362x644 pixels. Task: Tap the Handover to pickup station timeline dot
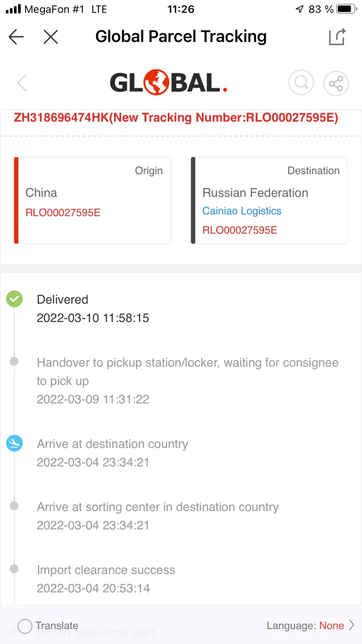[x=14, y=361]
